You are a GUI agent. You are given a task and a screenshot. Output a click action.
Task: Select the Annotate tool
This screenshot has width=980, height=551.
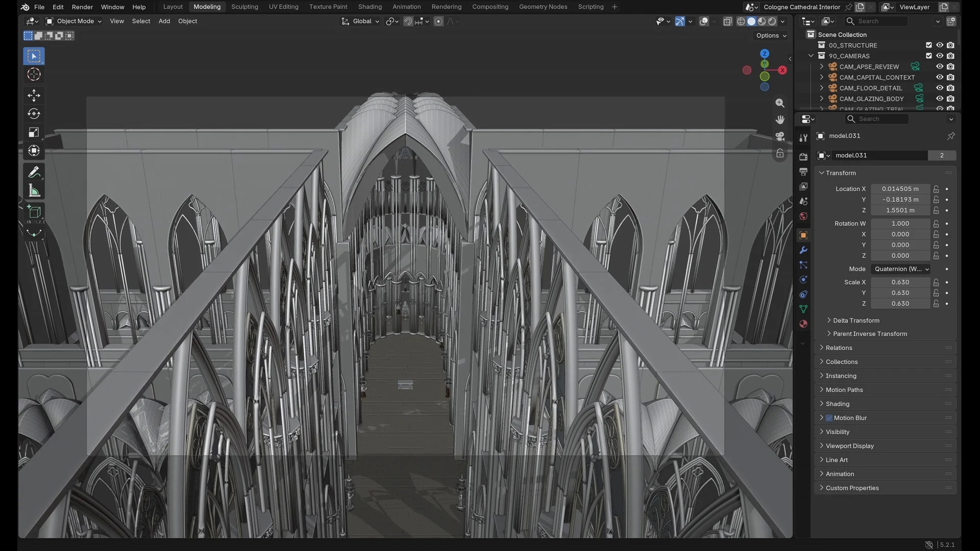pos(34,172)
